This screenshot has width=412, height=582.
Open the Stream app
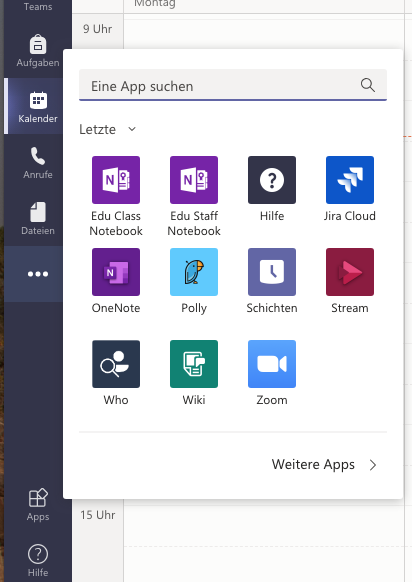point(350,281)
